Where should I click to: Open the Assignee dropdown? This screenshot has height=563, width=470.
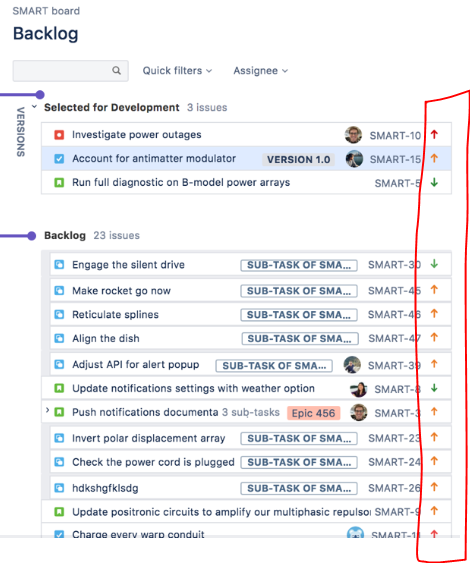coord(261,71)
